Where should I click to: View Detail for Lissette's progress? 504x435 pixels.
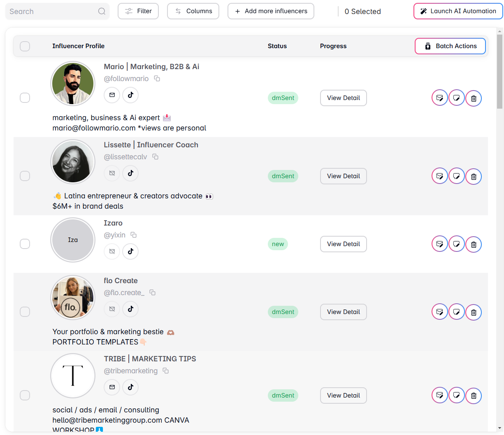pyautogui.click(x=343, y=176)
